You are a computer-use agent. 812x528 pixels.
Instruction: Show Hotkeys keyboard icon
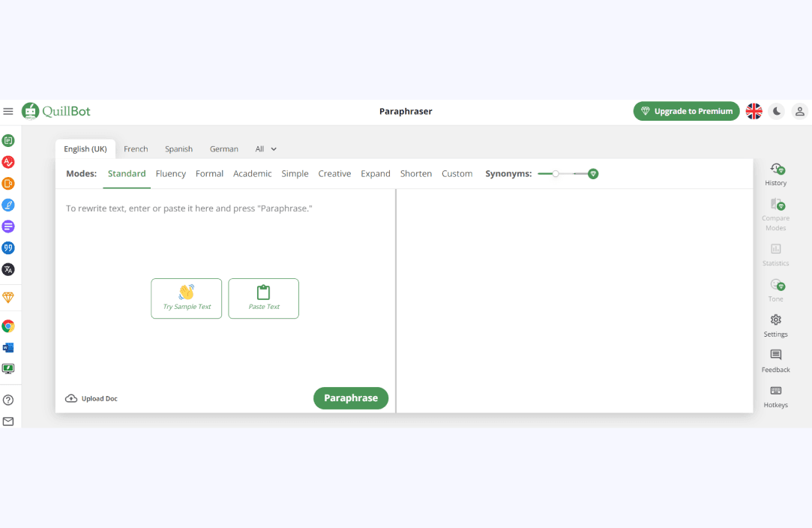coord(776,397)
